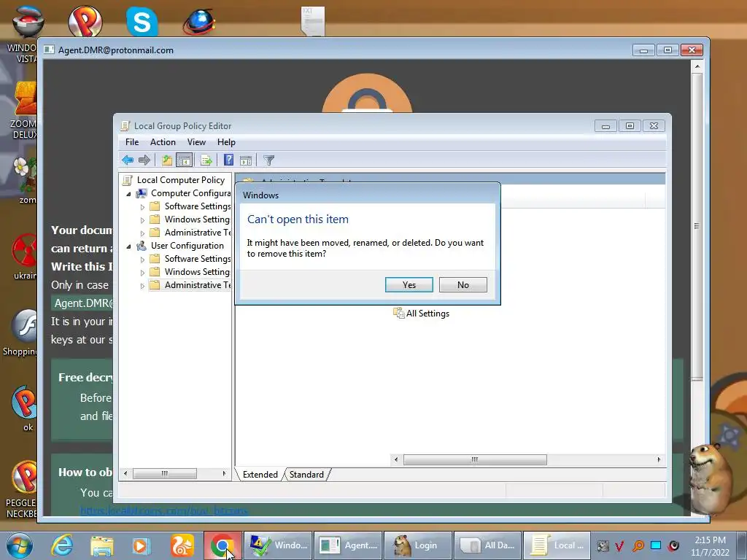Open the Windows Start orb

click(20, 545)
